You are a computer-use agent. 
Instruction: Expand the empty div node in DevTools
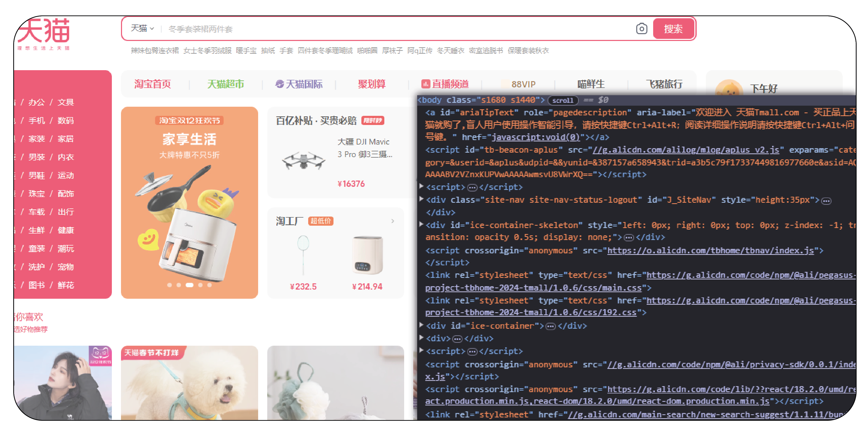[x=421, y=338]
